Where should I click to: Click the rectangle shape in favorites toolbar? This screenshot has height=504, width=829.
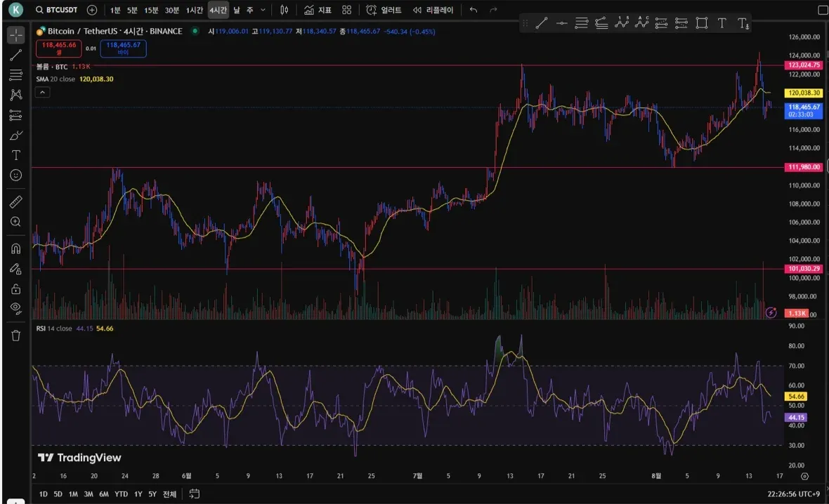point(701,23)
